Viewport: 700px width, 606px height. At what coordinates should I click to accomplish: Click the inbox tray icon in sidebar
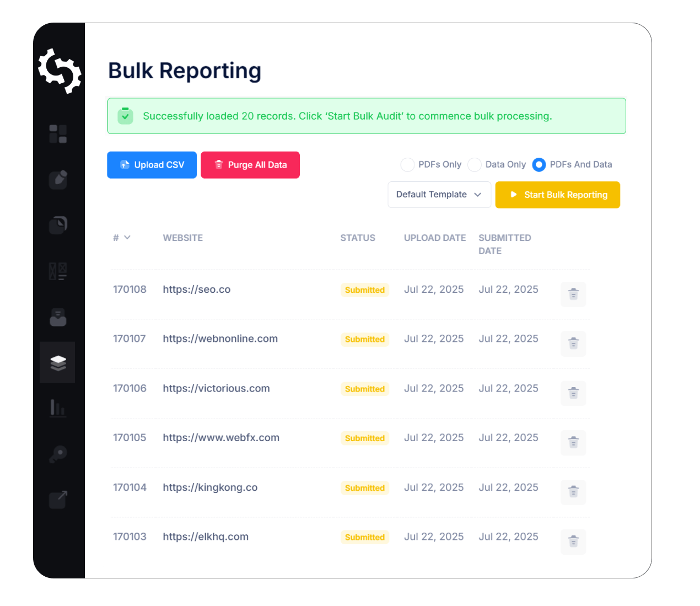58,317
